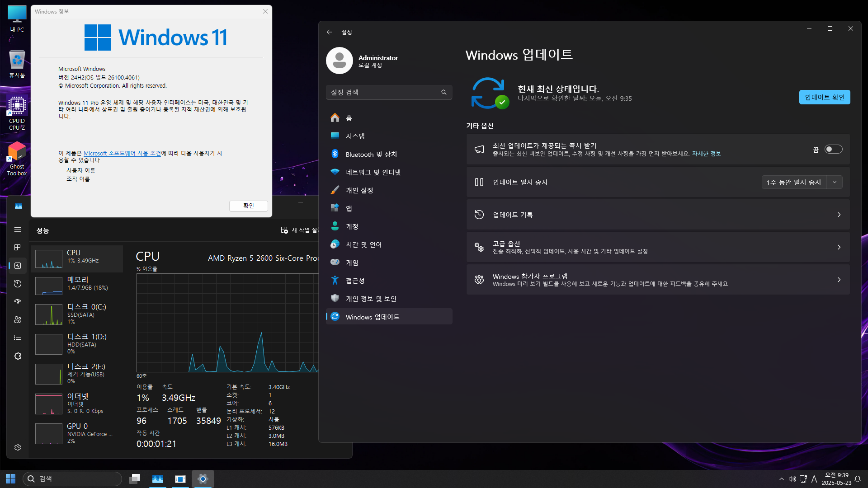The width and height of the screenshot is (868, 488).
Task: Open Details list icon in Task Manager
Action: 18,338
